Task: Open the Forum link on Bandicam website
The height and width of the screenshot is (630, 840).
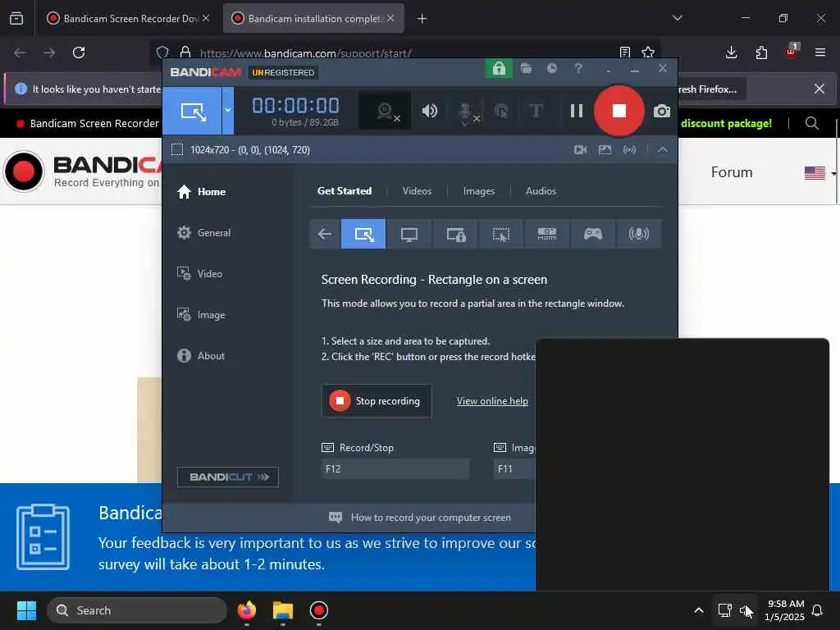Action: (x=732, y=172)
